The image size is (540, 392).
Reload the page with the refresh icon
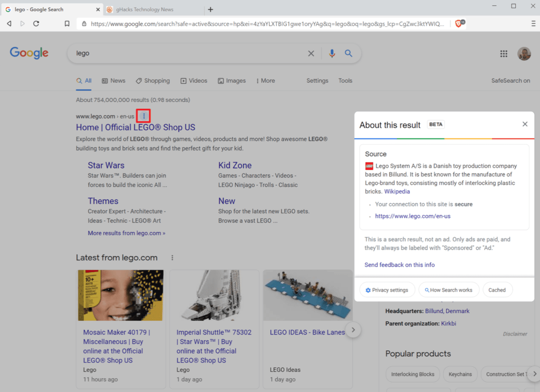36,24
